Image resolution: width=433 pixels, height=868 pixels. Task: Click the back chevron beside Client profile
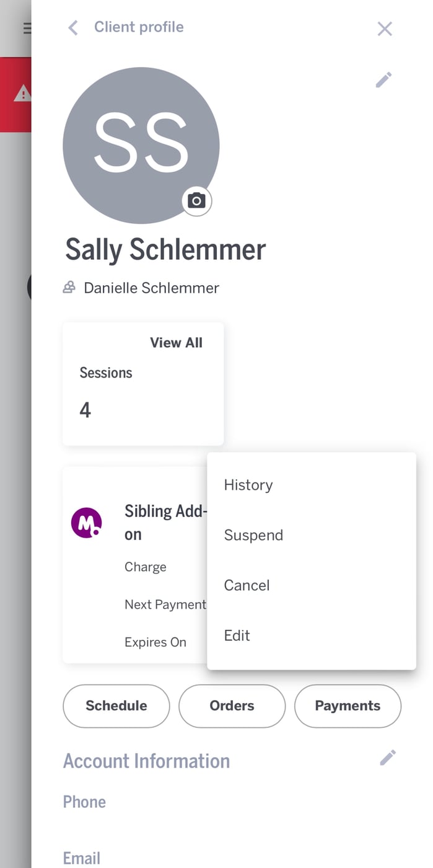click(x=73, y=28)
